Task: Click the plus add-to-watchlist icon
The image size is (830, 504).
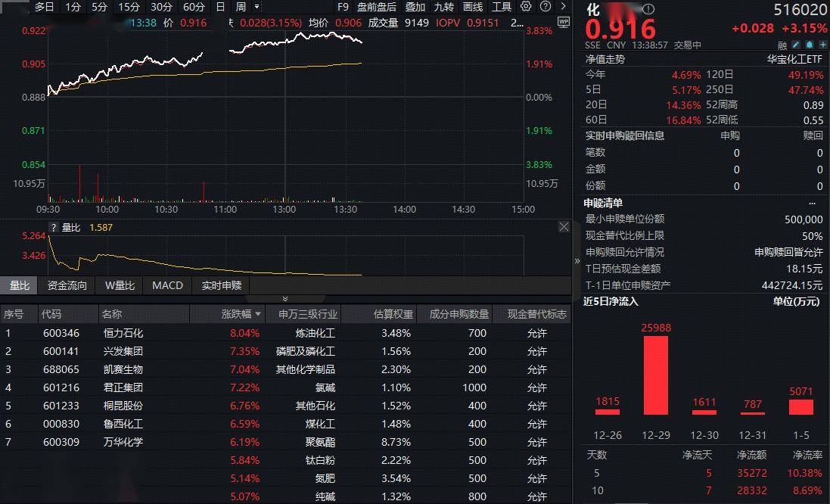Action: click(823, 45)
